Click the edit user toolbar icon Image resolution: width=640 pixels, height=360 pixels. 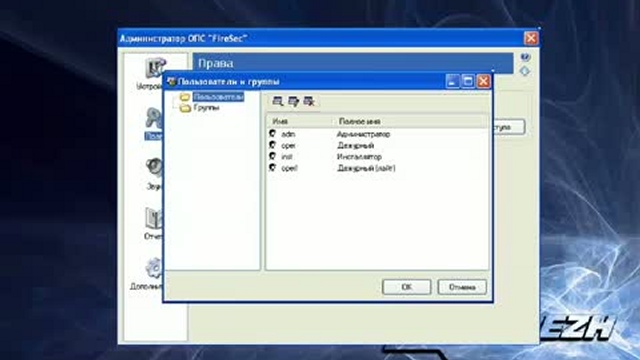pyautogui.click(x=293, y=102)
